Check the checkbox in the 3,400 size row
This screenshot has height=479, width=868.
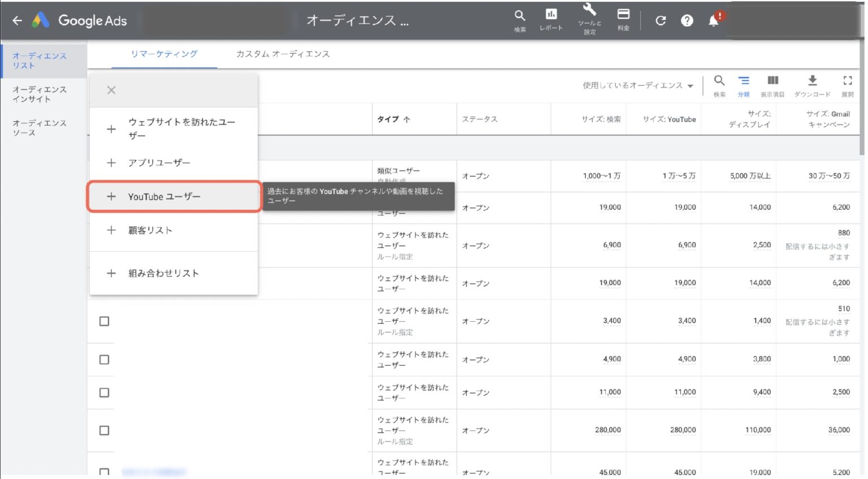coord(105,321)
